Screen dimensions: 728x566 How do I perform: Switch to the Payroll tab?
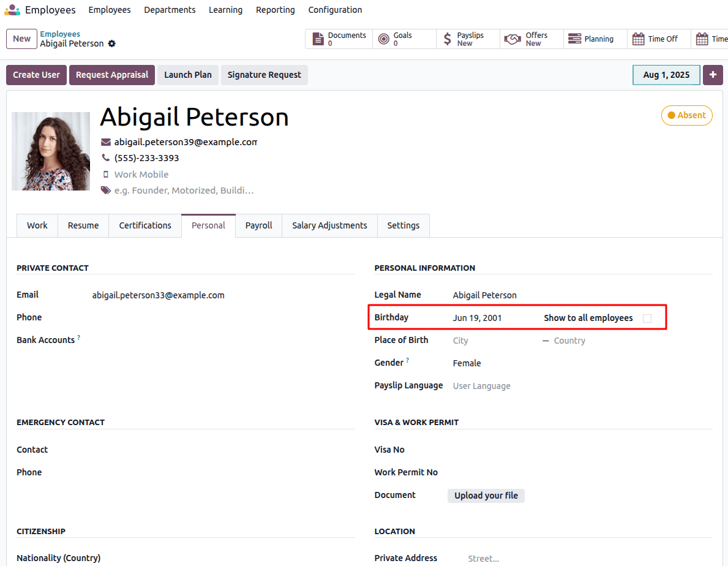(258, 225)
